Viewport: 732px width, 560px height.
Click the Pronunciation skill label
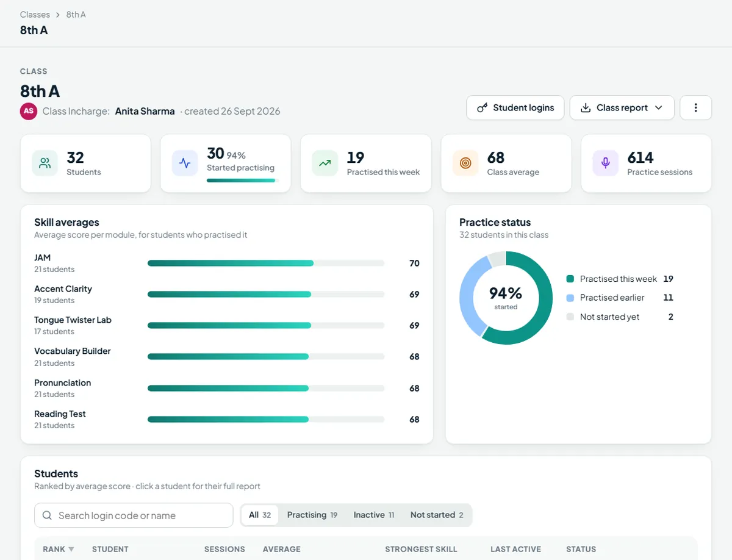(62, 383)
